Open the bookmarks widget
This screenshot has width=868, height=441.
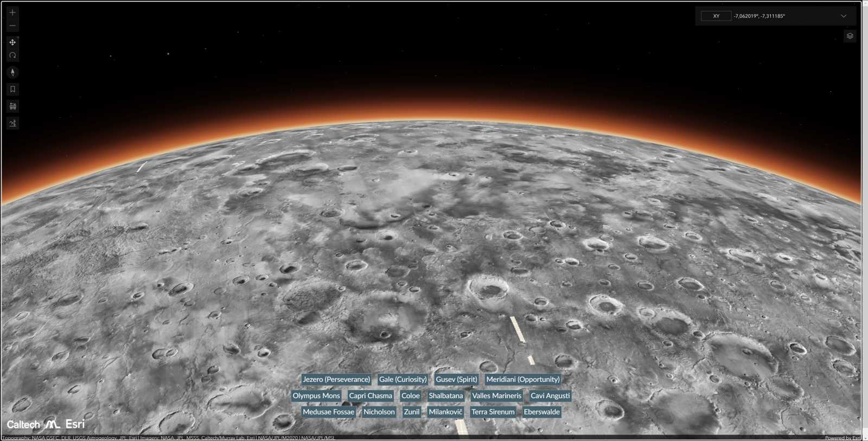(12, 89)
